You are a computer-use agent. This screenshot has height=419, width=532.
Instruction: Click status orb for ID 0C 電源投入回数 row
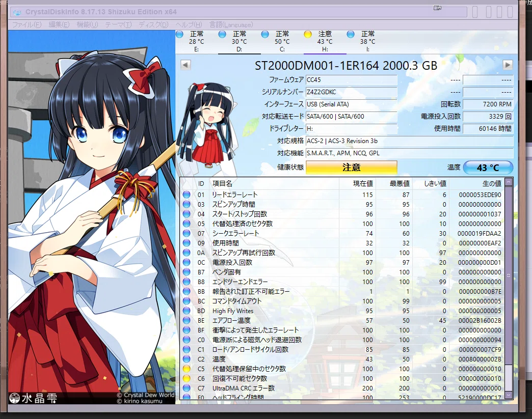[187, 262]
